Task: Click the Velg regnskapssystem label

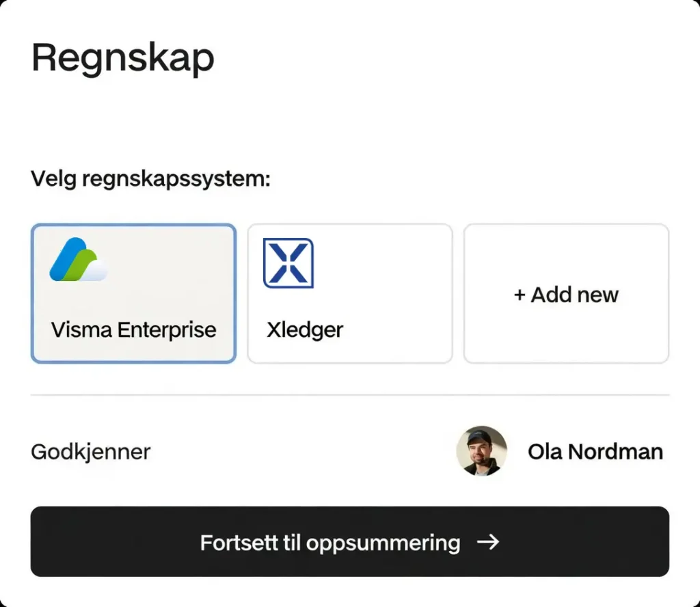Action: 150,180
